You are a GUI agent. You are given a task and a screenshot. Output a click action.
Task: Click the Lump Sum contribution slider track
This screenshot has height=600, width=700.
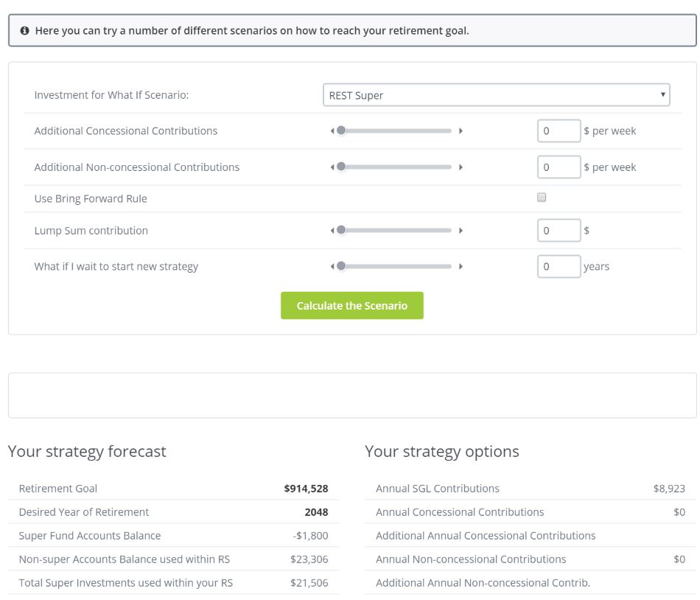[x=398, y=231]
